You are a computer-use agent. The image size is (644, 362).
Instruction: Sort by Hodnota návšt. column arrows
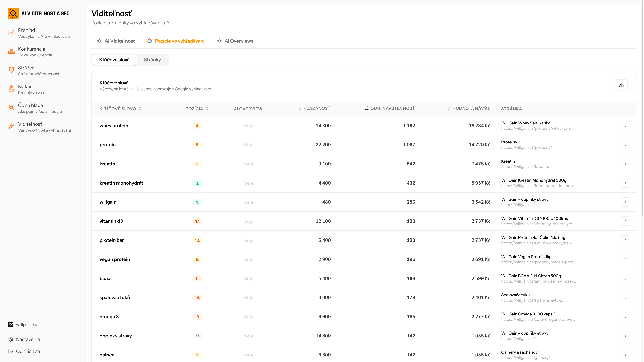[x=449, y=108]
